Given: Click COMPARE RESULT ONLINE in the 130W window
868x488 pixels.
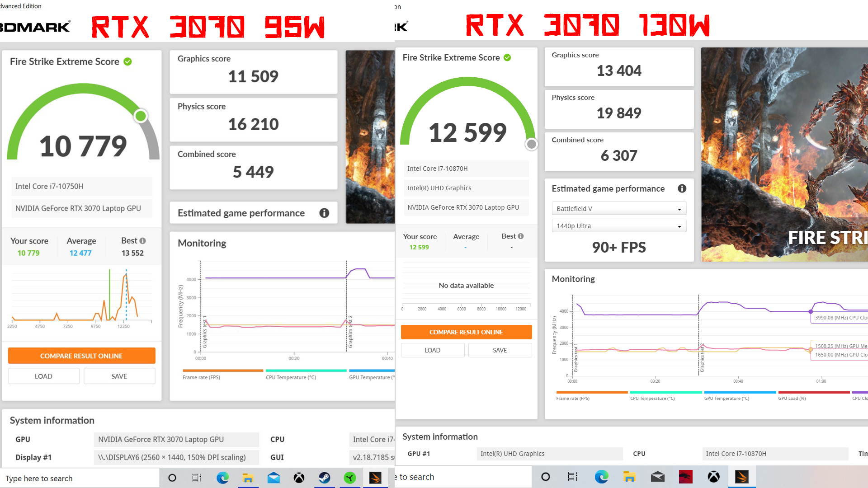Looking at the screenshot, I should (466, 332).
